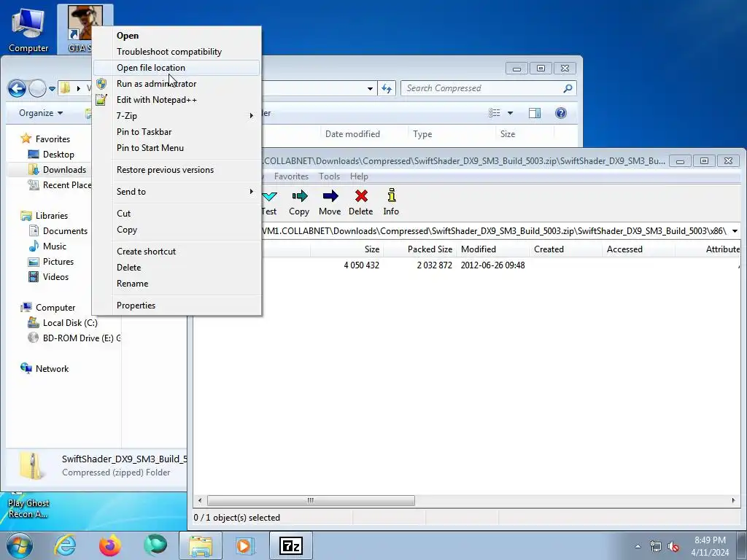Click the magnifier icon in Search Compressed box
This screenshot has height=560, width=747.
coord(568,88)
